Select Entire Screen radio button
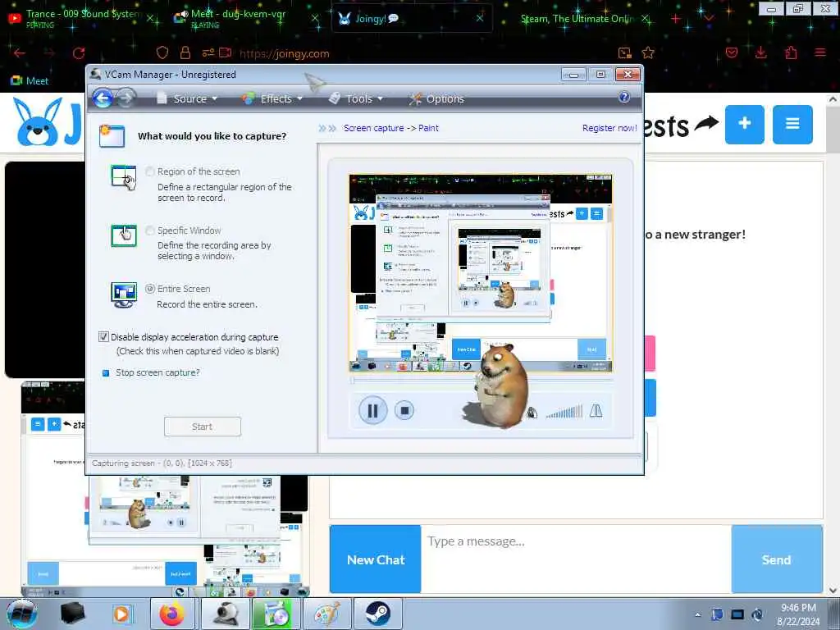Image resolution: width=840 pixels, height=630 pixels. pos(150,289)
